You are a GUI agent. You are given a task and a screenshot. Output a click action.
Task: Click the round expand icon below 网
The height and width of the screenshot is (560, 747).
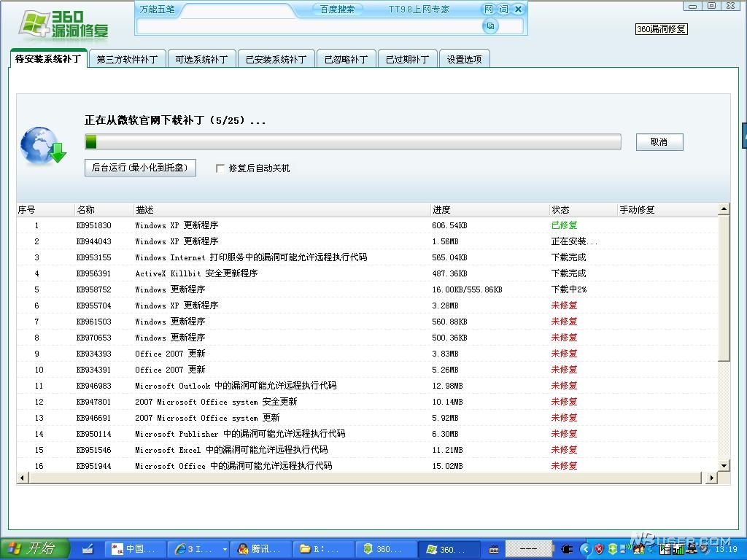click(490, 26)
